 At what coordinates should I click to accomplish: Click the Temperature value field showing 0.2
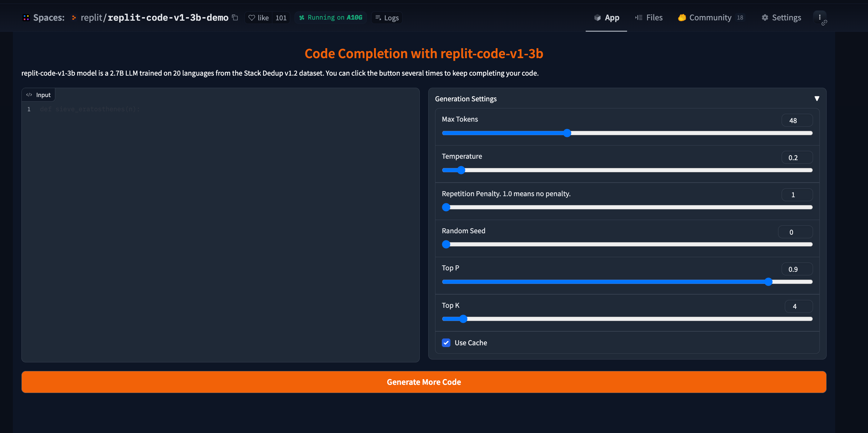pyautogui.click(x=797, y=158)
